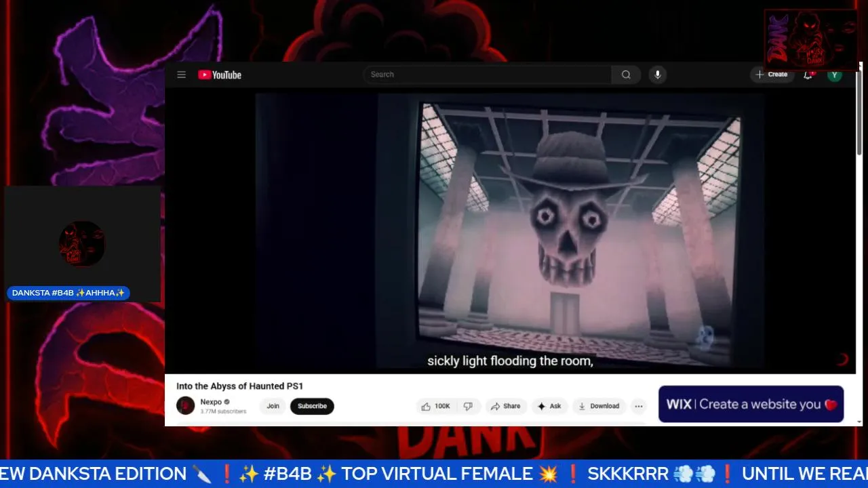Click the TOP VIRTUAL FEMALE ticker text

click(x=437, y=474)
